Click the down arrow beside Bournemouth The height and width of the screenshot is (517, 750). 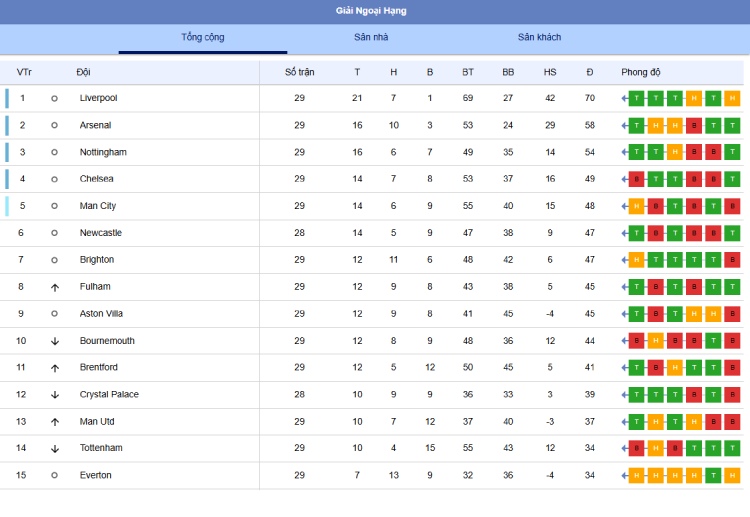(55, 341)
